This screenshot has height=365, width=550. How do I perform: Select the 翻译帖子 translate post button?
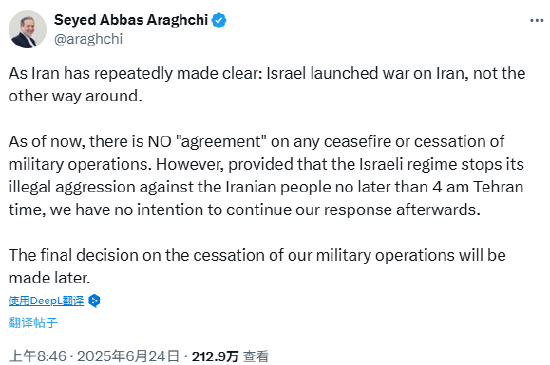[33, 323]
